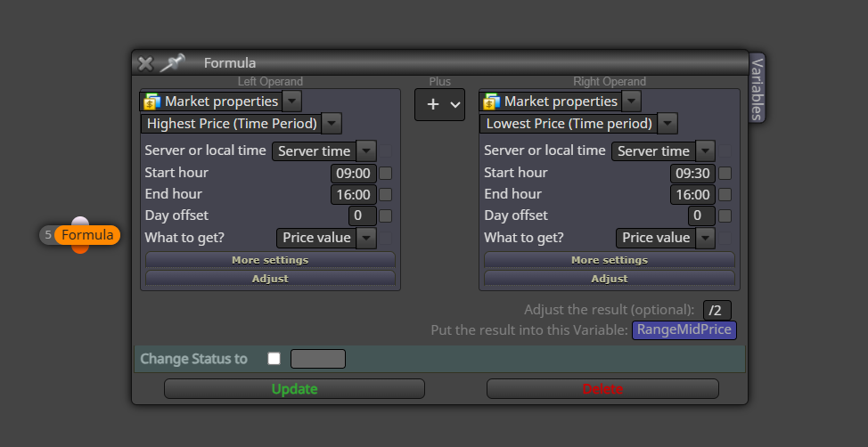Click the Adjust the result field /2
This screenshot has height=447, width=868.
point(717,310)
